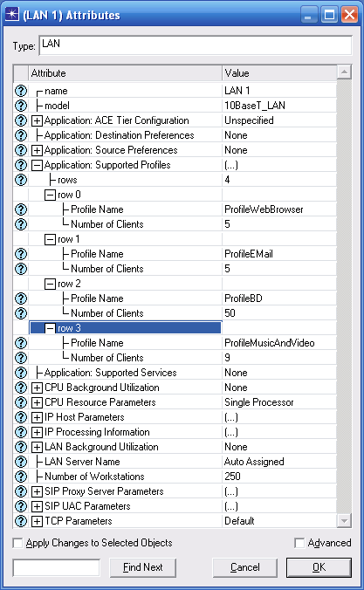Click the scroll down arrow of the attribute list
The width and height of the screenshot is (364, 590).
344,521
